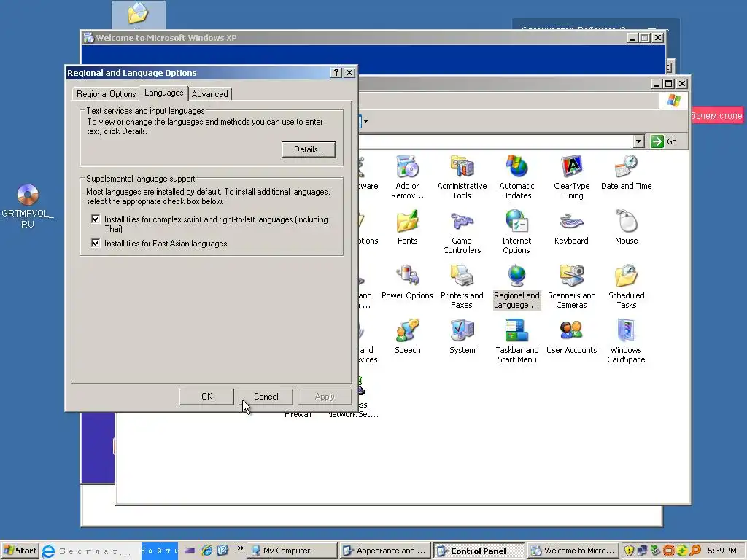
Task: Open the Scheduled Tasks icon
Action: 626,286
